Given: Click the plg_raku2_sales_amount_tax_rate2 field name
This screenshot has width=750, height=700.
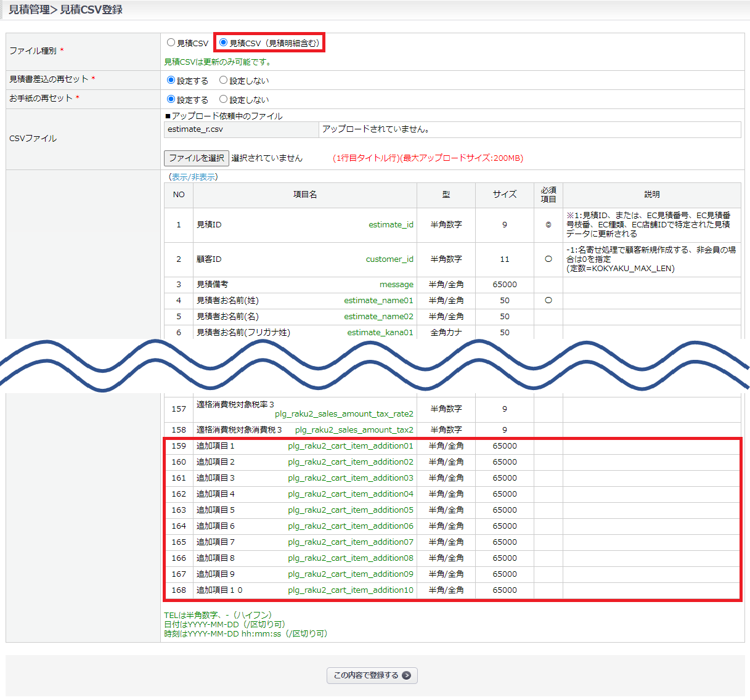Looking at the screenshot, I should point(344,414).
